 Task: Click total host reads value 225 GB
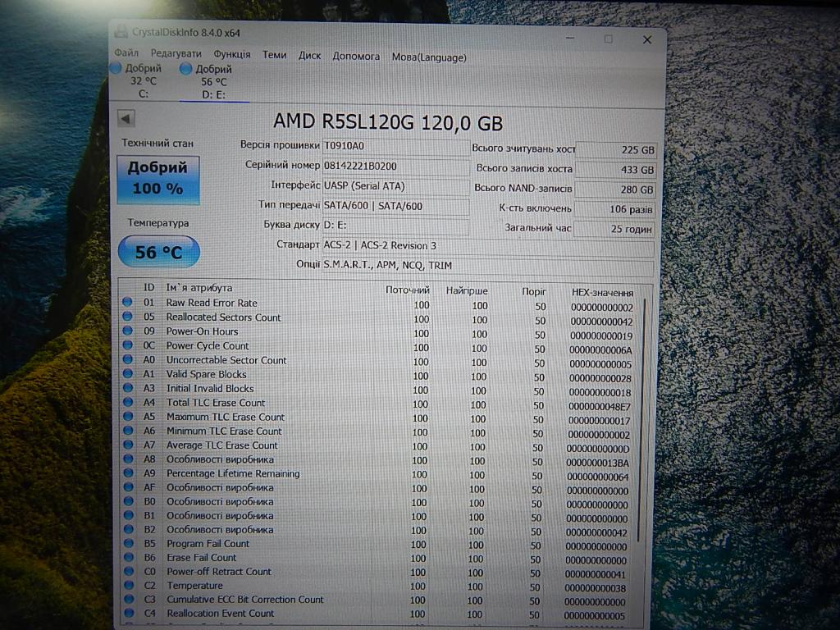(615, 150)
